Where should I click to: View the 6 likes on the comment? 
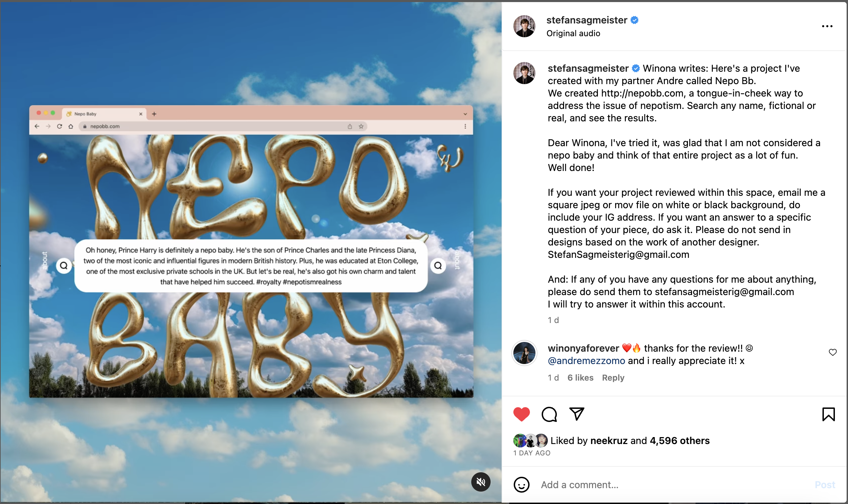coord(581,378)
